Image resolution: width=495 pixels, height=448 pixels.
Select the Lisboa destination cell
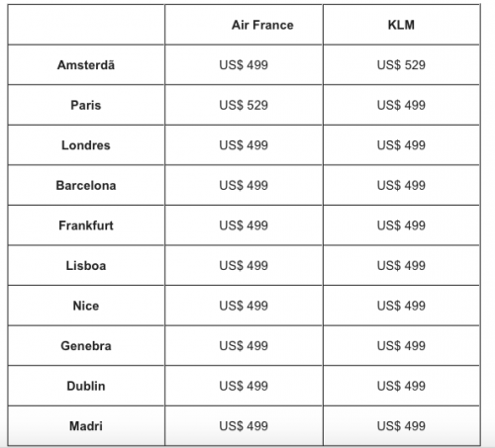pyautogui.click(x=86, y=266)
